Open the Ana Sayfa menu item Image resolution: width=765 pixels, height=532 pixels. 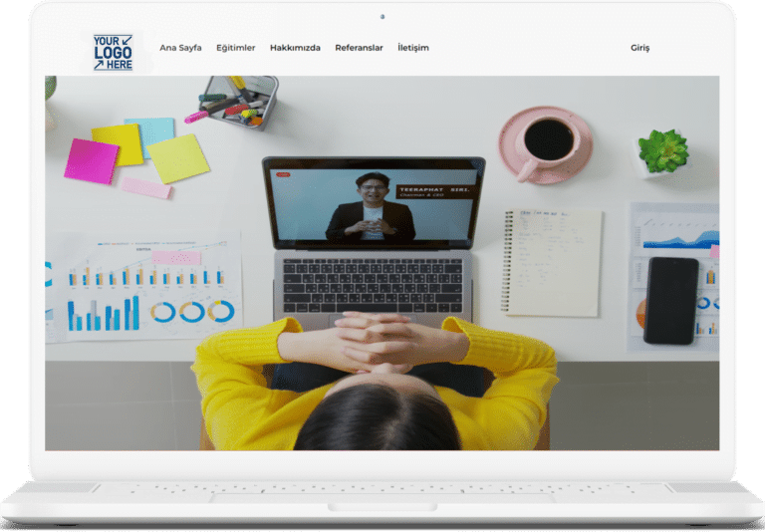180,48
